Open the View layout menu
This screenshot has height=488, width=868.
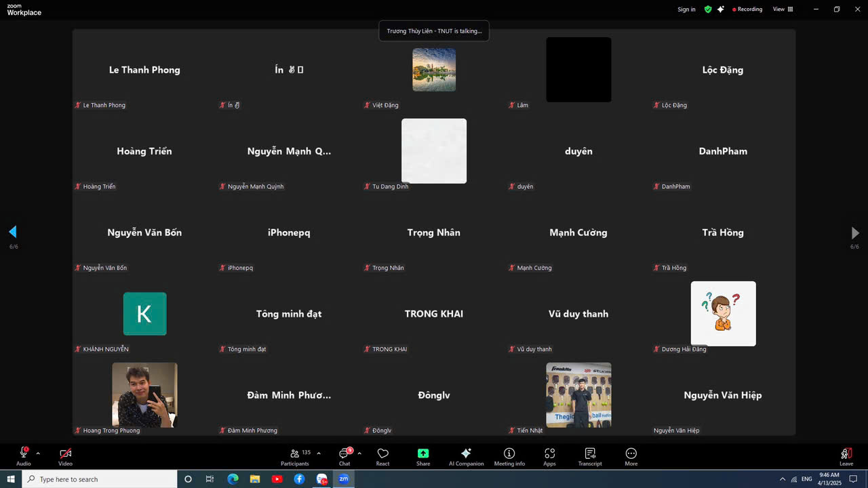pos(783,9)
